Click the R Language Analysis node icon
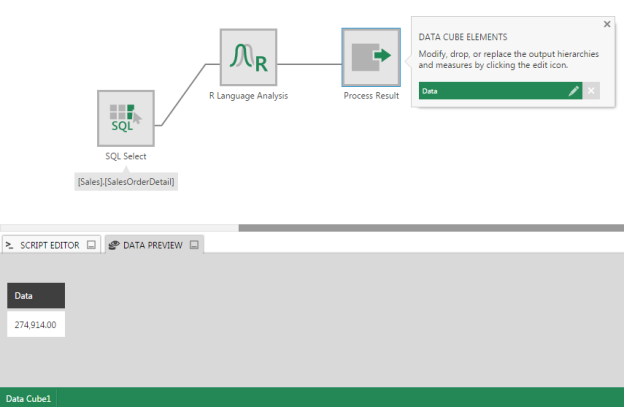 pyautogui.click(x=248, y=58)
